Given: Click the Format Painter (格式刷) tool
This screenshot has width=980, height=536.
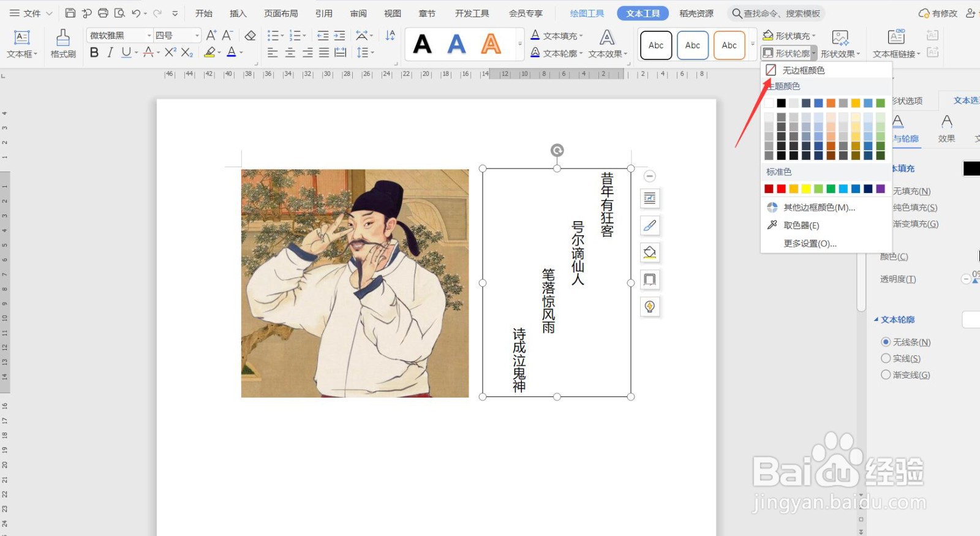Looking at the screenshot, I should [63, 44].
